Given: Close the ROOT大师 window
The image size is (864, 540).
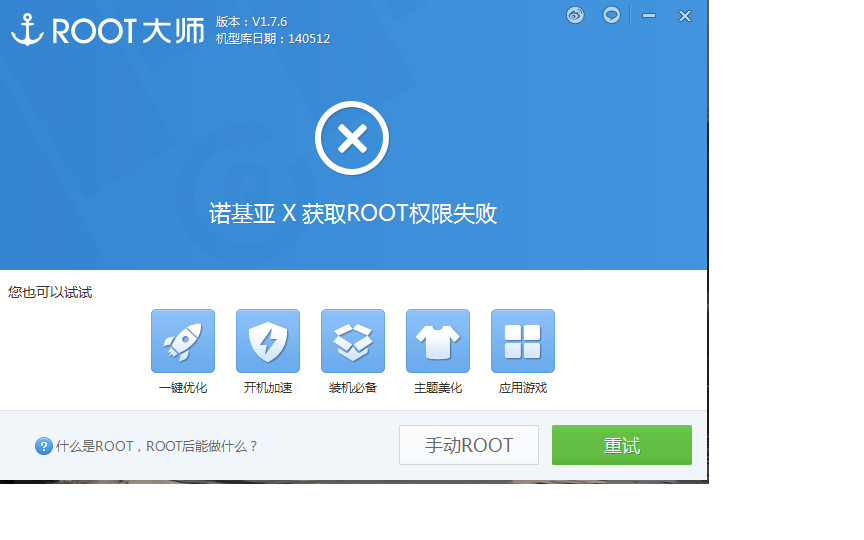Looking at the screenshot, I should pyautogui.click(x=684, y=16).
